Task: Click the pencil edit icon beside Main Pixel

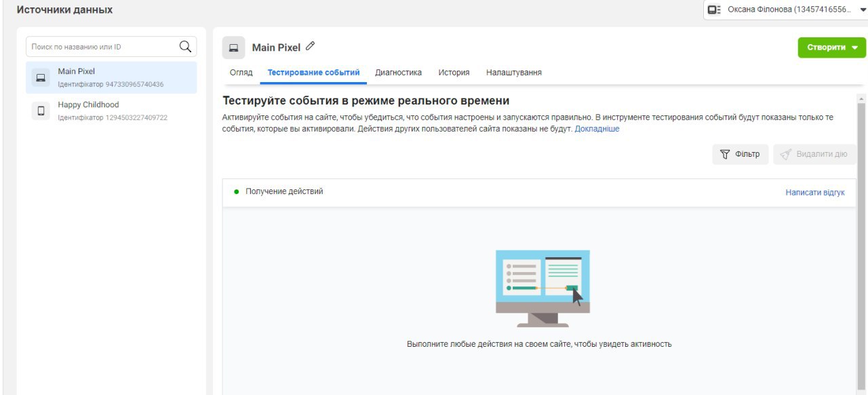Action: 311,46
